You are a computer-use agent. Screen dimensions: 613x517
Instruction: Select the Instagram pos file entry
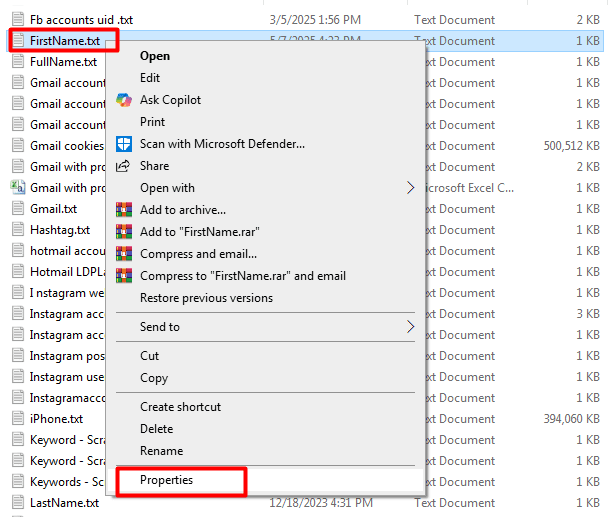tap(67, 356)
